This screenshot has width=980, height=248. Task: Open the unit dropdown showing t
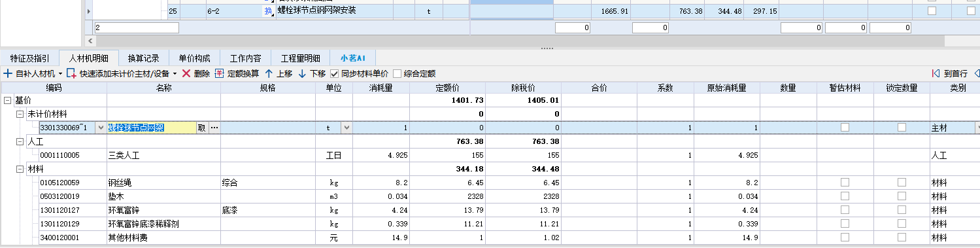click(x=346, y=128)
